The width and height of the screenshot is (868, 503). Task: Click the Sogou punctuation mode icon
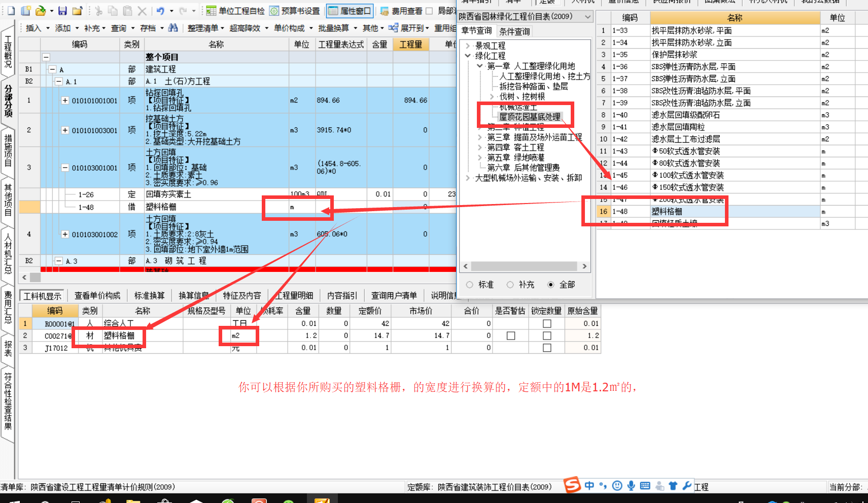(603, 486)
